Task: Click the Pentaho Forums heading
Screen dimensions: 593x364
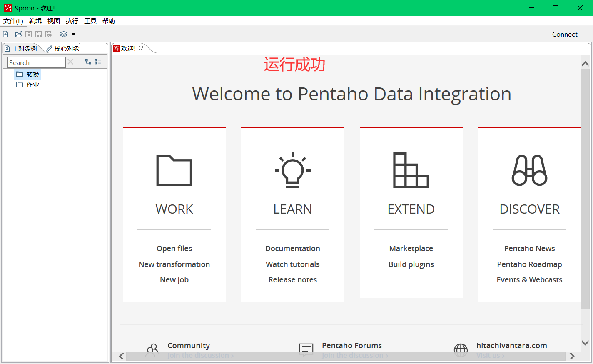Action: [x=352, y=345]
